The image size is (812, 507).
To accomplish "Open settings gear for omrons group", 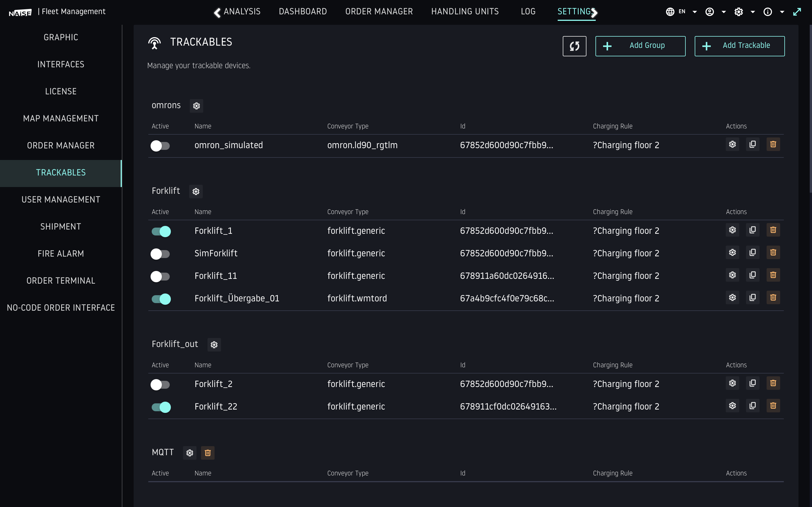I will coord(196,106).
